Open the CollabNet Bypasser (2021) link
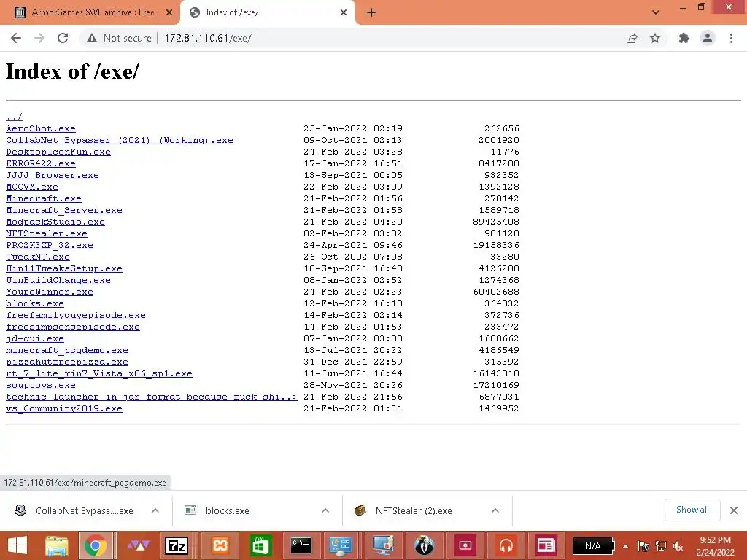 (x=120, y=140)
